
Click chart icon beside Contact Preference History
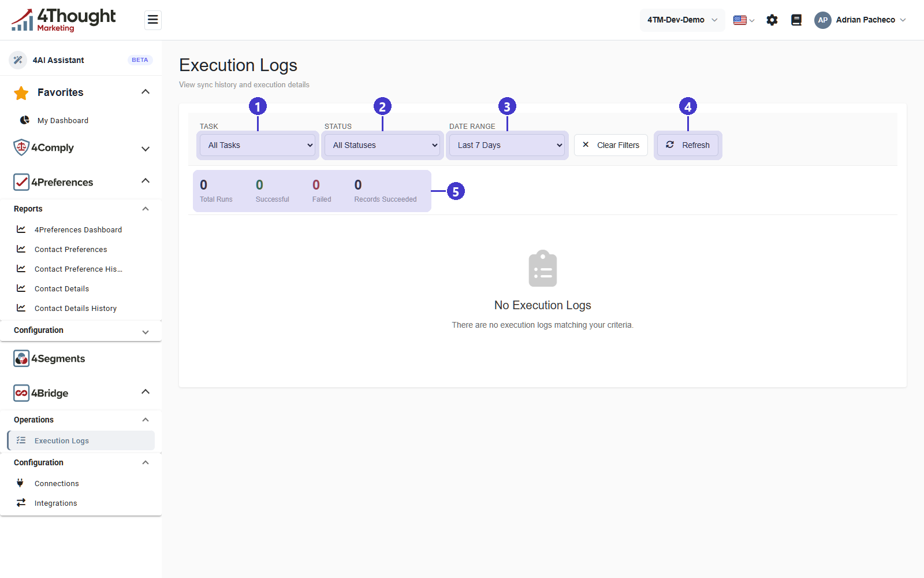coord(21,269)
